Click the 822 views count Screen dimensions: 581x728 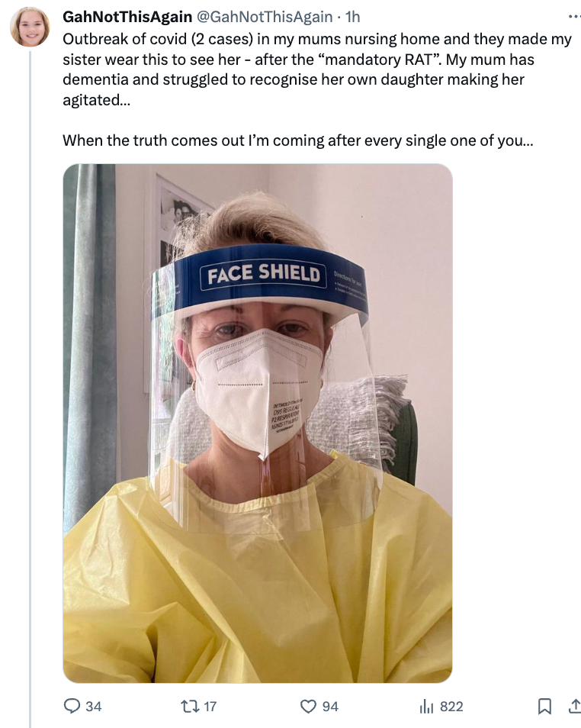tap(451, 707)
